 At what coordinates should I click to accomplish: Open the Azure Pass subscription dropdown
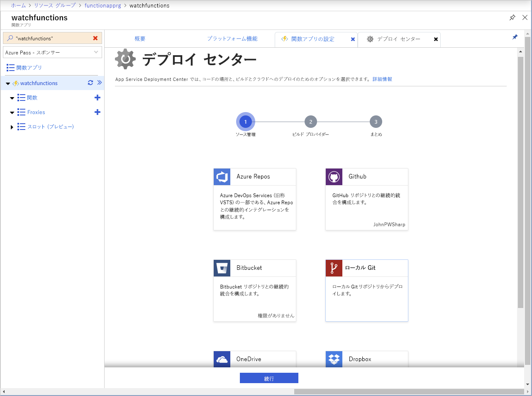(52, 52)
